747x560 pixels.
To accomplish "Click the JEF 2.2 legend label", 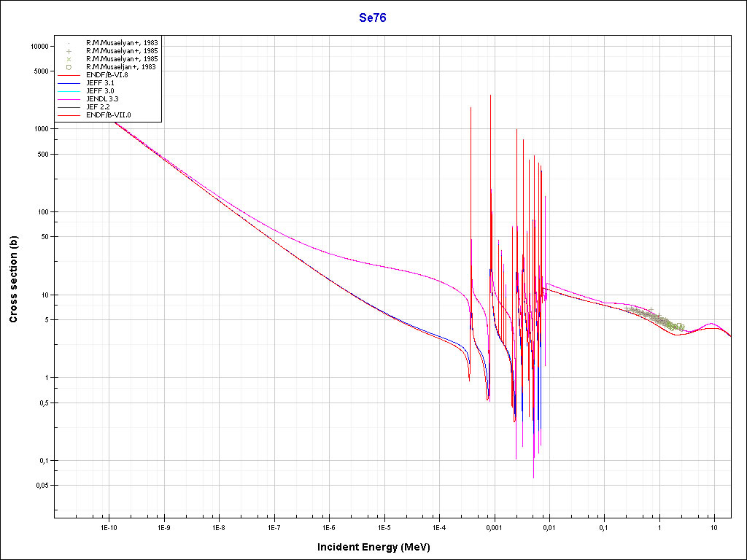I will tap(99, 107).
